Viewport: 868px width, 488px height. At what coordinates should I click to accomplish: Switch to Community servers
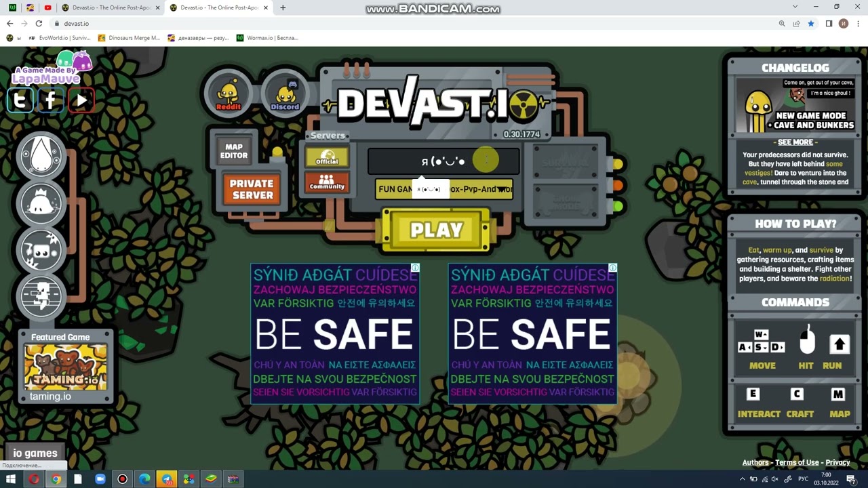click(x=327, y=182)
